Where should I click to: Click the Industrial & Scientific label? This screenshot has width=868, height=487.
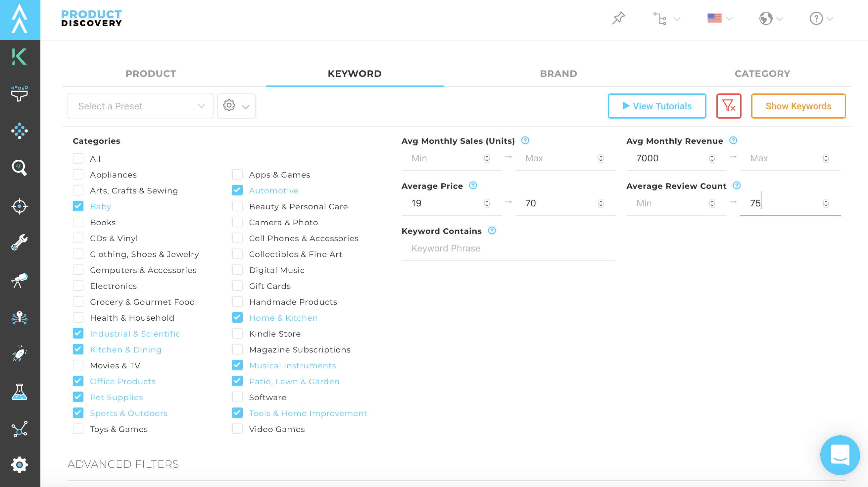(135, 334)
